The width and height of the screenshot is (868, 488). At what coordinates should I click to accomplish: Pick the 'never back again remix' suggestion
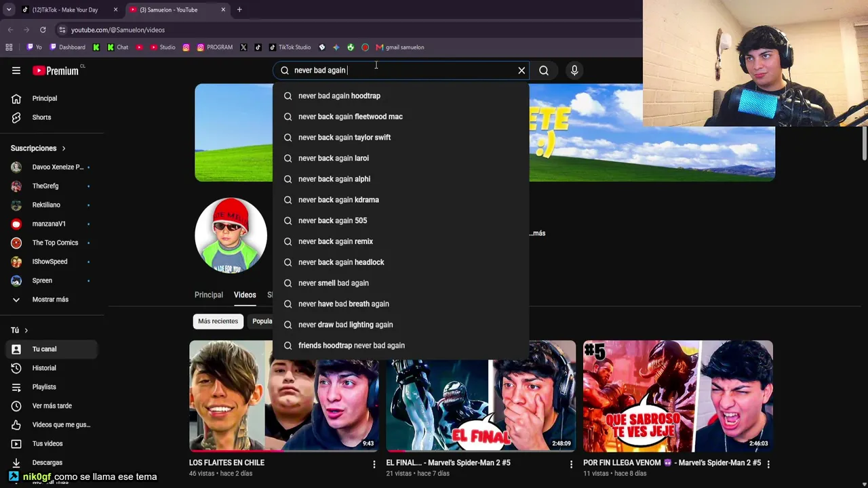click(401, 241)
